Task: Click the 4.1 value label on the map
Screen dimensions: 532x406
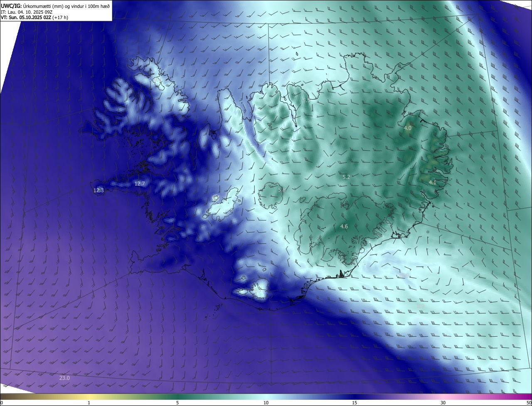Action: coord(432,182)
